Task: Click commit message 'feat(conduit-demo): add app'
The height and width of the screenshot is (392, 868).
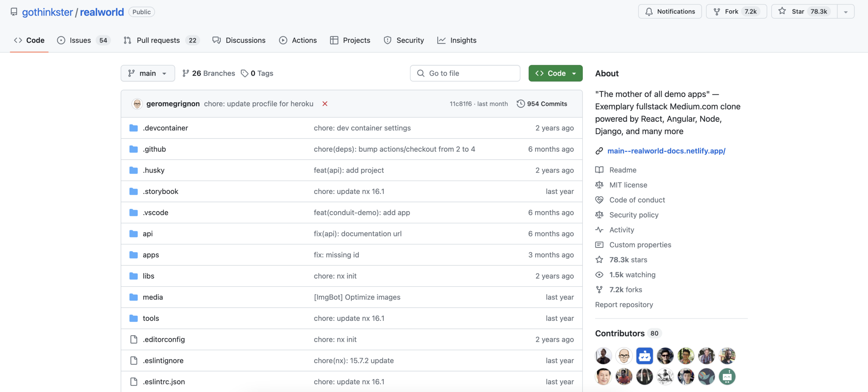Action: (x=362, y=213)
